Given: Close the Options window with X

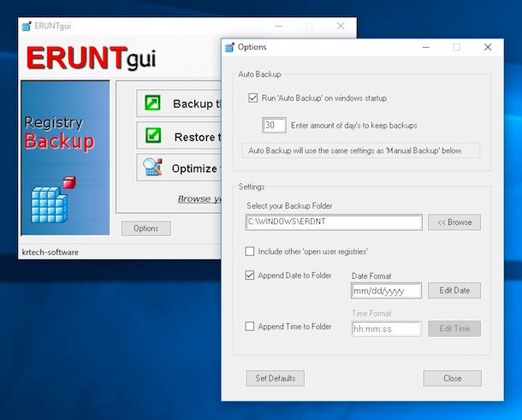Looking at the screenshot, I should 488,47.
